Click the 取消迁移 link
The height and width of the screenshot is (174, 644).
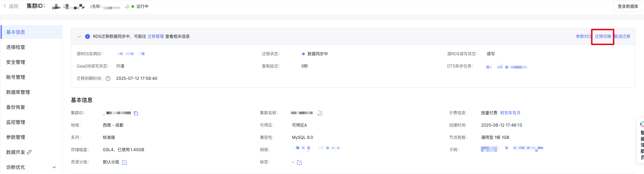coord(622,37)
